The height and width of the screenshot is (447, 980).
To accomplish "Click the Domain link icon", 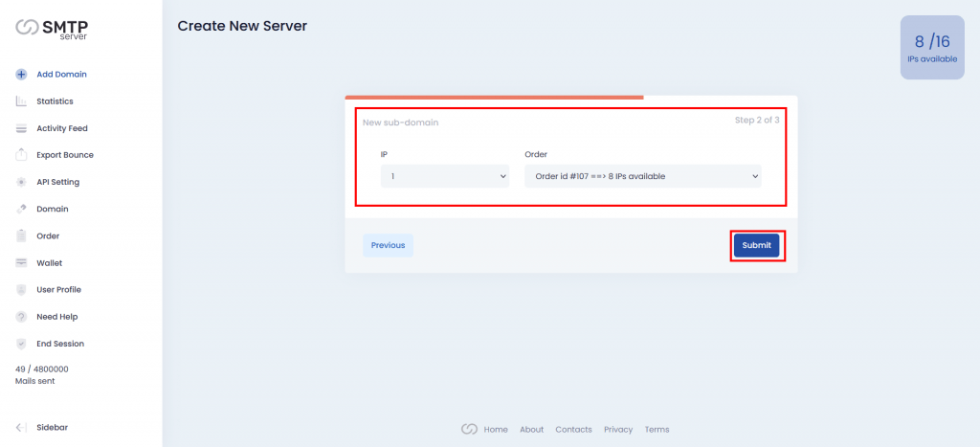I will coord(21,209).
